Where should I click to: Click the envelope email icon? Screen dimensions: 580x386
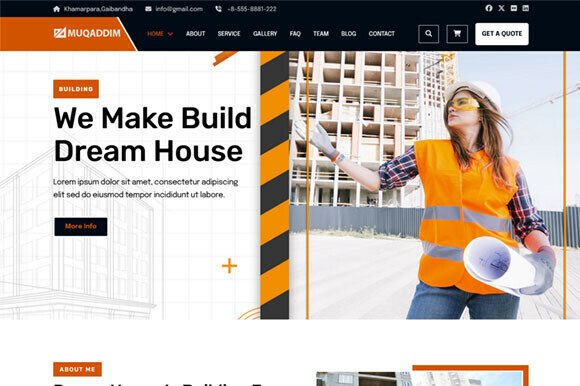point(148,9)
